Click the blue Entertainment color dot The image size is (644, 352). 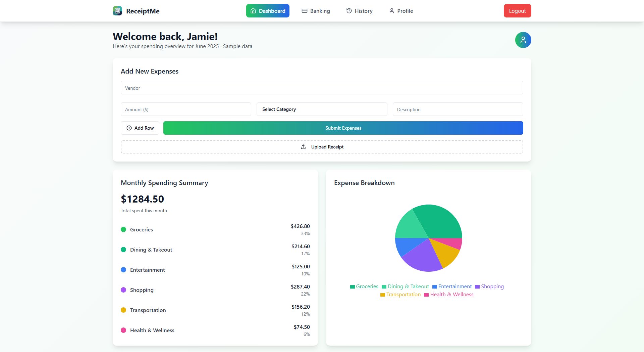click(x=123, y=270)
